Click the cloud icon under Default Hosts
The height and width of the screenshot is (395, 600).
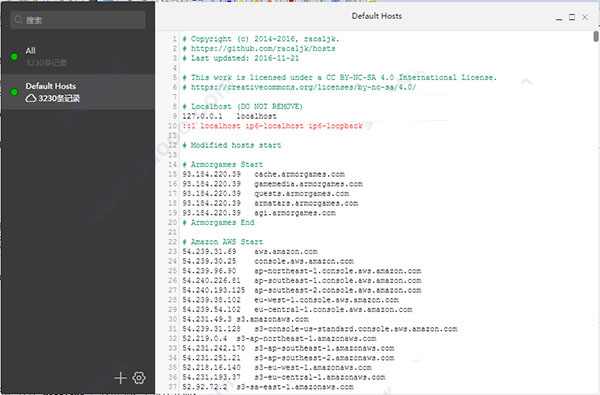click(x=31, y=98)
